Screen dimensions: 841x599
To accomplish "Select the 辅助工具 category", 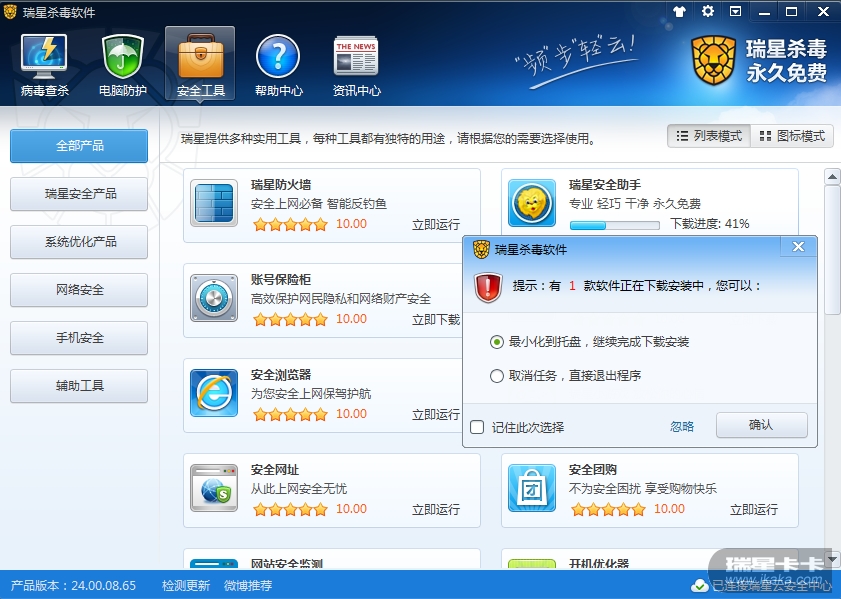I will 79,386.
